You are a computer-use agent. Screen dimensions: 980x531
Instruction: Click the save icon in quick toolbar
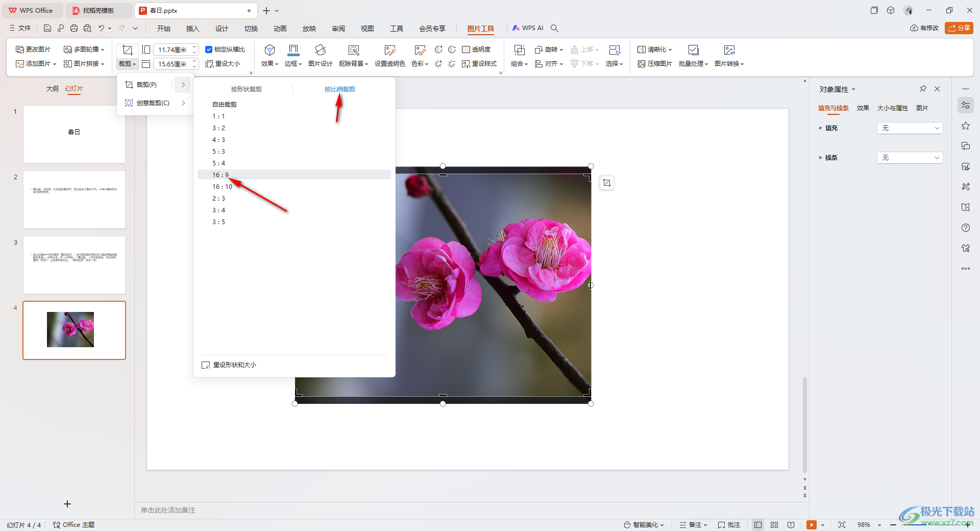[47, 28]
